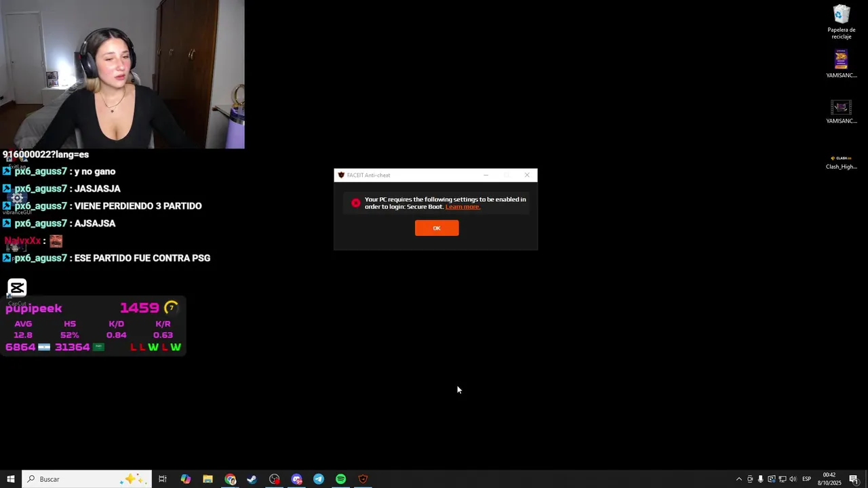The height and width of the screenshot is (488, 868).
Task: Switch to Google Chrome in the taskbar
Action: point(230,479)
